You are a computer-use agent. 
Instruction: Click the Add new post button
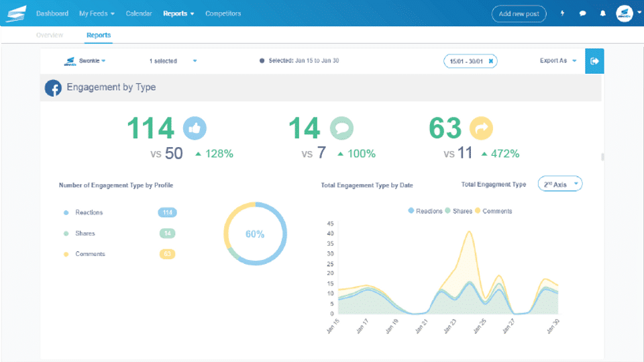pyautogui.click(x=519, y=13)
